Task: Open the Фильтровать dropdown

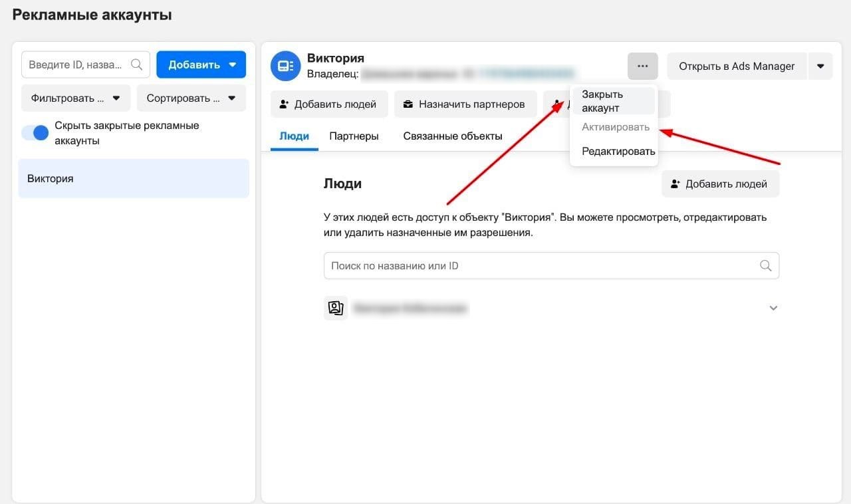Action: click(75, 98)
